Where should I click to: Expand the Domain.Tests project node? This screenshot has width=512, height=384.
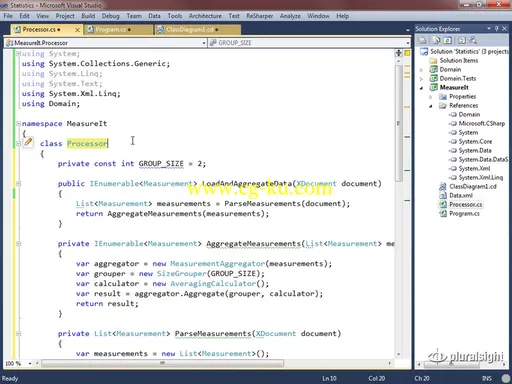pyautogui.click(x=421, y=79)
